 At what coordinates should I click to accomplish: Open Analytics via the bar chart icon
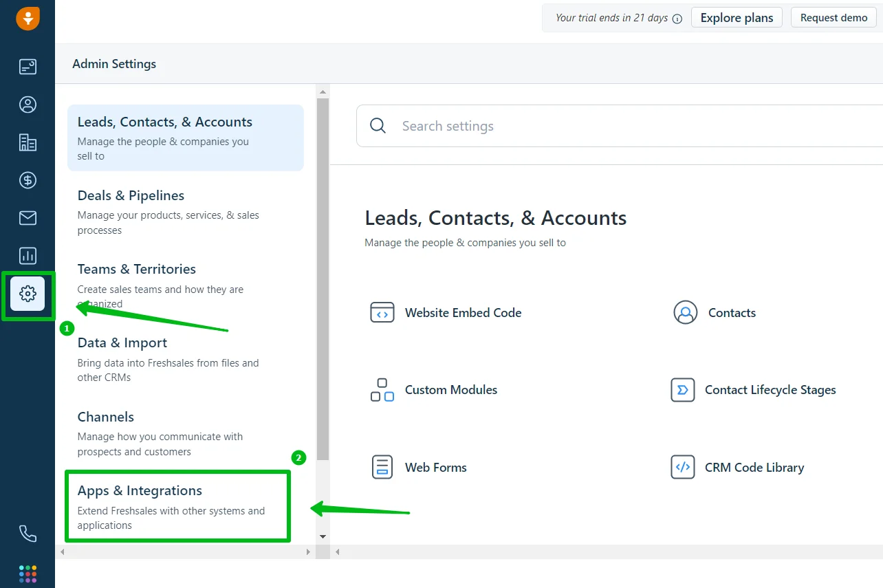28,256
